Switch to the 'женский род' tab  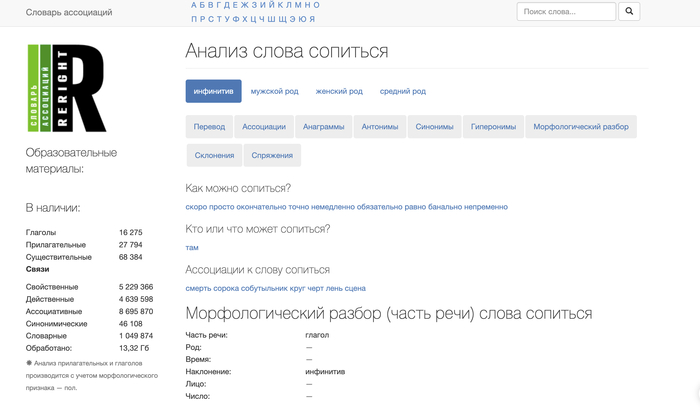[339, 91]
